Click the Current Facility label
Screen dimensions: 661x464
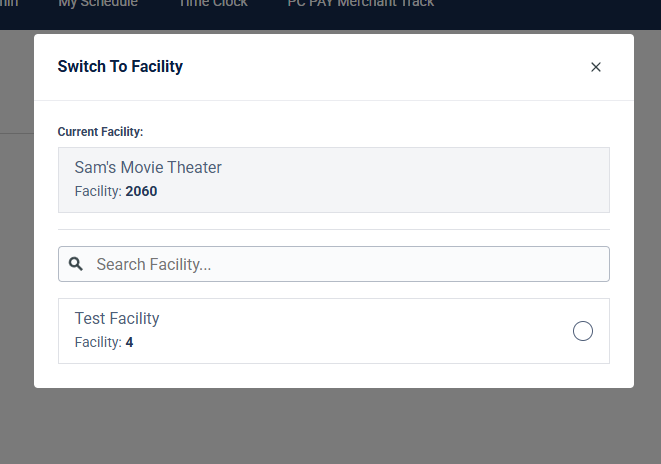click(x=100, y=132)
